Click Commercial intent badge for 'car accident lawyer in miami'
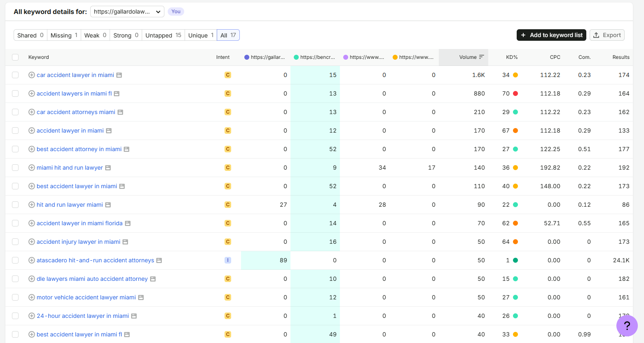Image resolution: width=644 pixels, height=343 pixels. pos(228,75)
